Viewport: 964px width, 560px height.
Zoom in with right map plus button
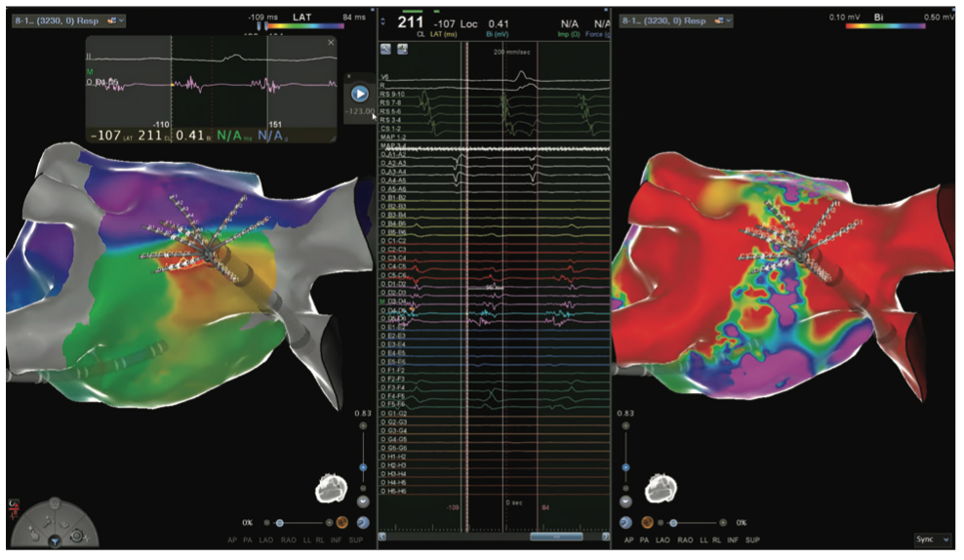(x=625, y=425)
